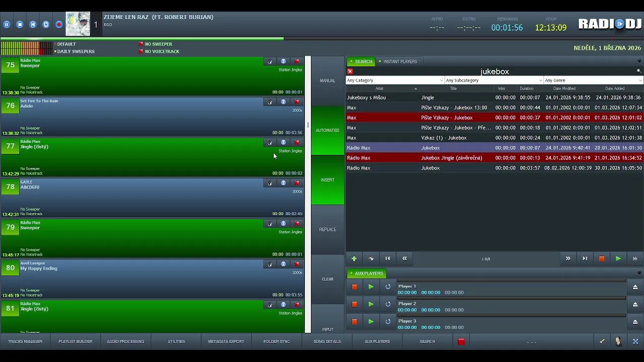This screenshot has width=644, height=362.
Task: Open the Any Genre dropdown
Action: 593,80
